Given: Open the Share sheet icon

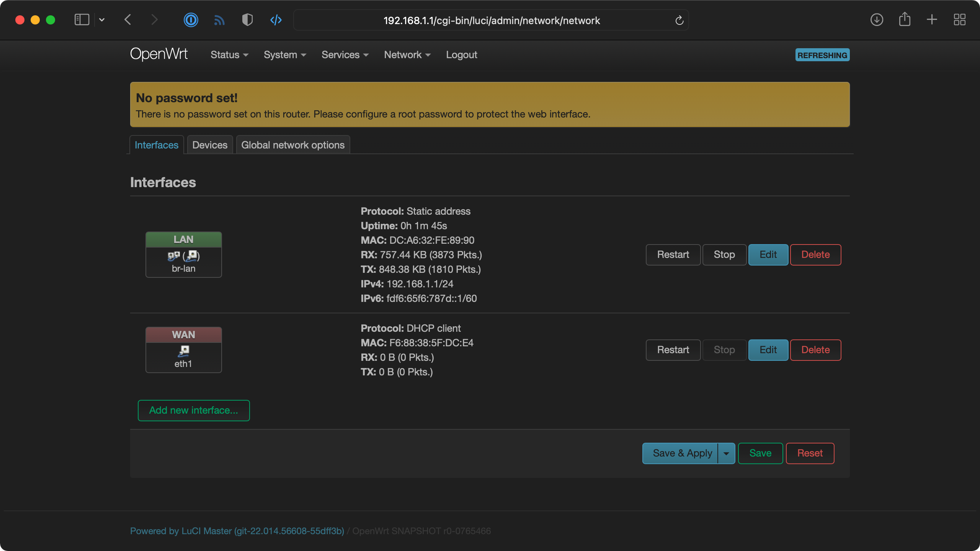Looking at the screenshot, I should pyautogui.click(x=905, y=19).
